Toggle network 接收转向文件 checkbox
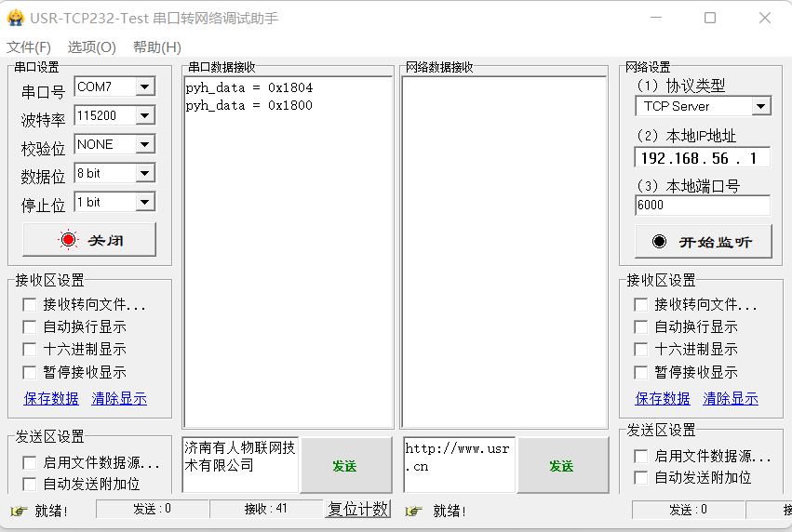The image size is (792, 532). coord(641,305)
